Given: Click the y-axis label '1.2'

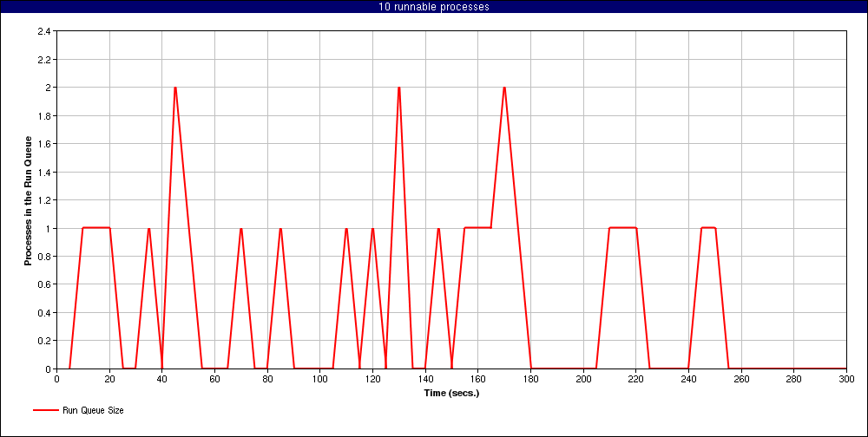Looking at the screenshot, I should click(44, 200).
